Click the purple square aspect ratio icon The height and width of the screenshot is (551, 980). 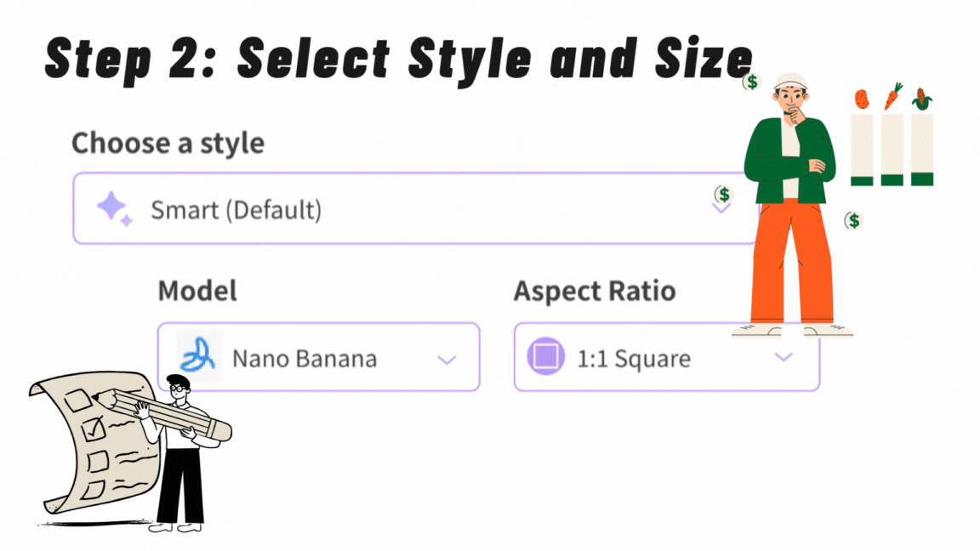[x=545, y=355]
